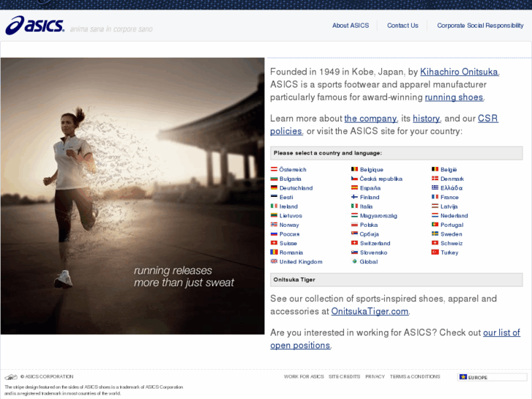The width and height of the screenshot is (532, 399).
Task: Click the Deutschland flag icon
Action: 274,187
